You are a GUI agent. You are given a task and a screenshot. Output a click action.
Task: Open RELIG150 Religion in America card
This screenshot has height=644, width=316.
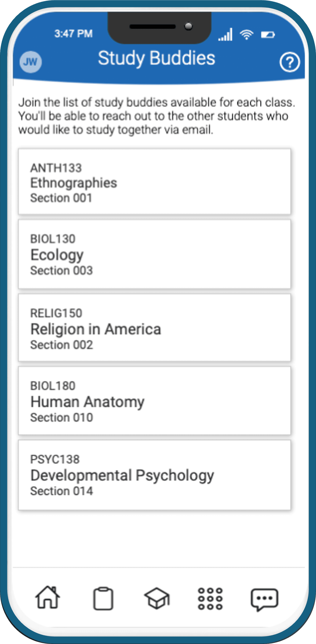pos(154,327)
